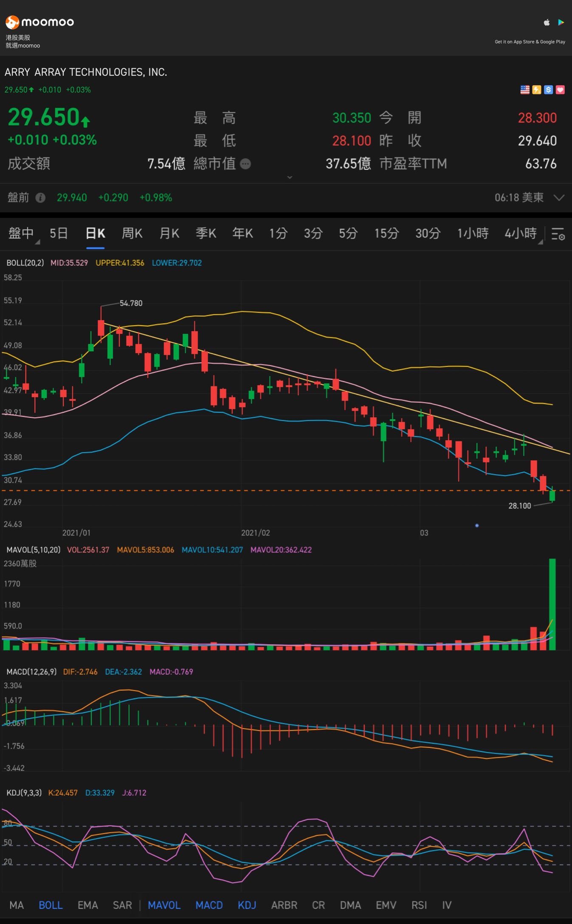The width and height of the screenshot is (572, 924).
Task: Switch to the 30分 chart tab
Action: point(428,234)
